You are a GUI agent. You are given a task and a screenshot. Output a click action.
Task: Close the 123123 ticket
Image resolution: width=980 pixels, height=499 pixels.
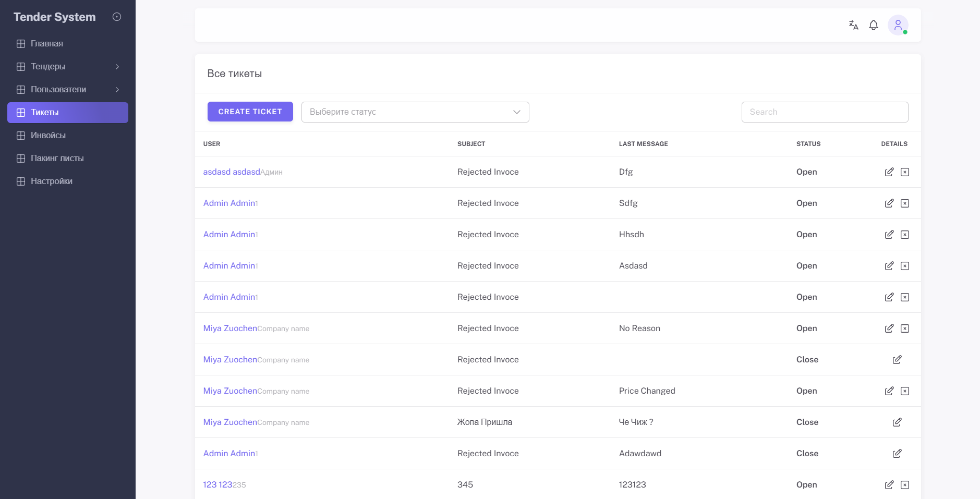(905, 485)
